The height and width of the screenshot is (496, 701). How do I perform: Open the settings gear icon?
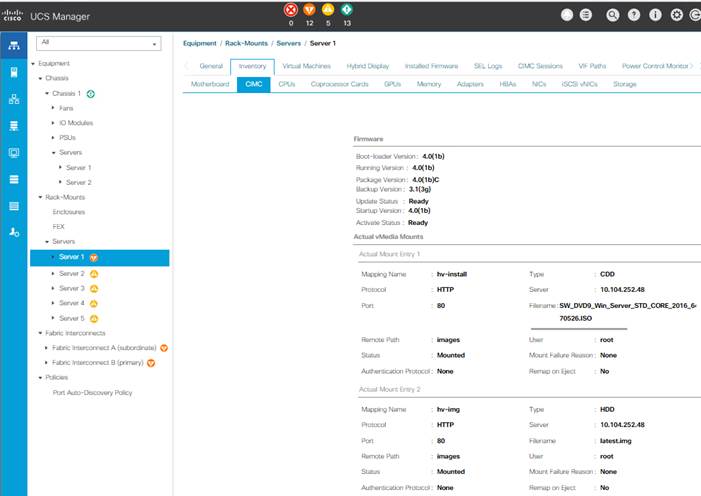(x=676, y=15)
